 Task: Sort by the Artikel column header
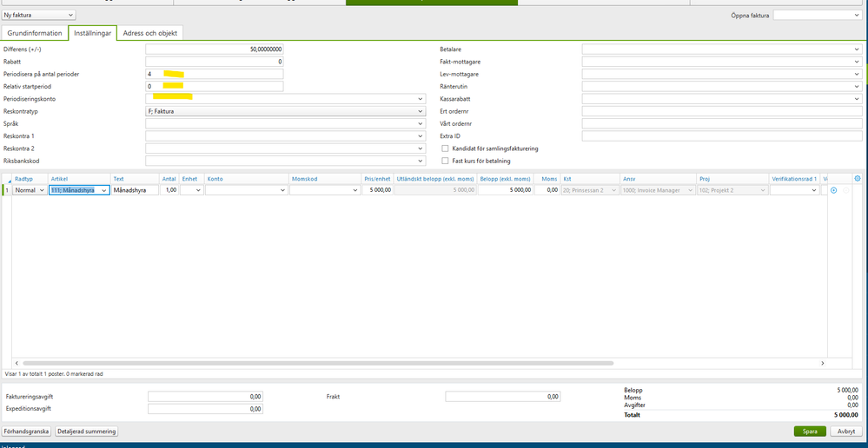pyautogui.click(x=79, y=179)
